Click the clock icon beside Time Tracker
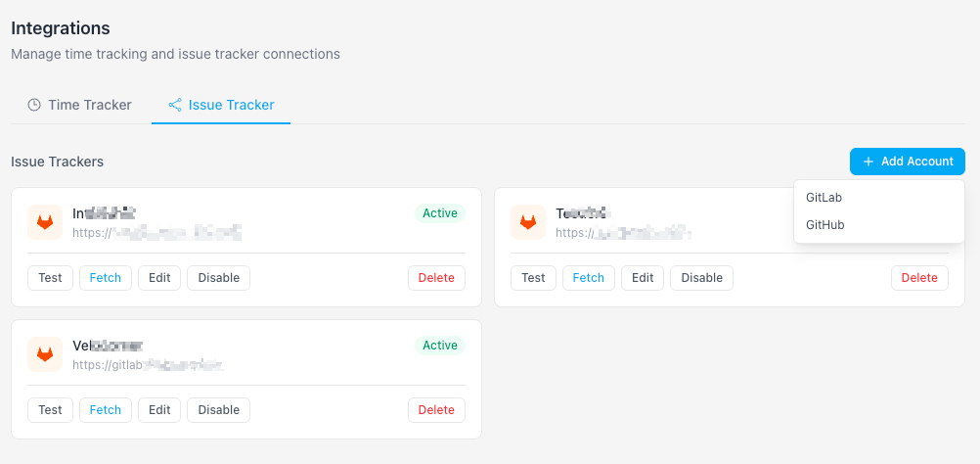The image size is (980, 464). [34, 105]
